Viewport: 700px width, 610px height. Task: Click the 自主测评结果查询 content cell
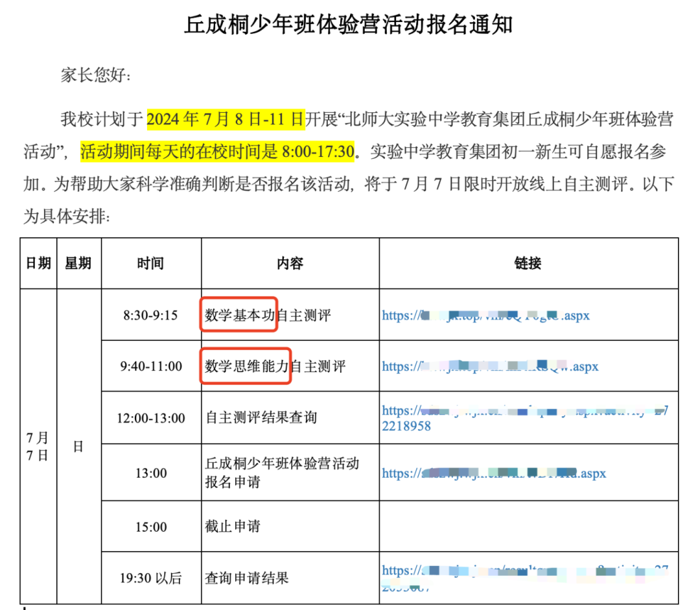click(290, 418)
